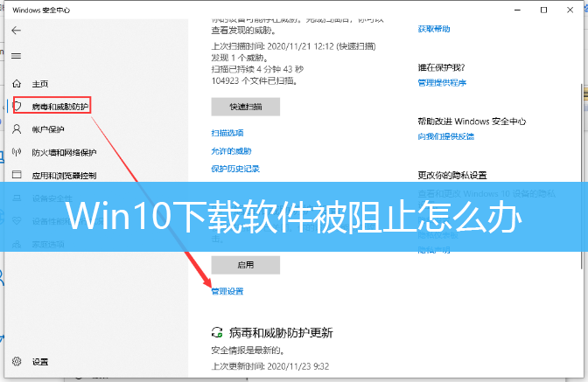The height and width of the screenshot is (382, 588).
Task: Click the 管理提供程序 link
Action: 442,83
